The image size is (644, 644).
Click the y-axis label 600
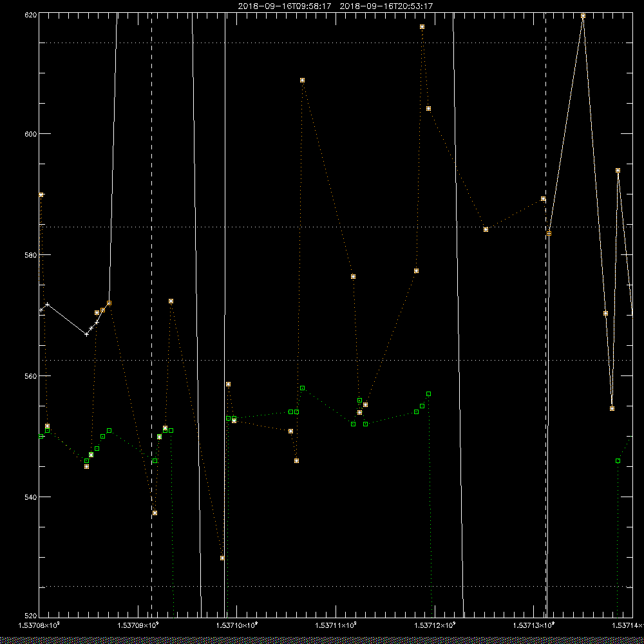[x=31, y=134]
